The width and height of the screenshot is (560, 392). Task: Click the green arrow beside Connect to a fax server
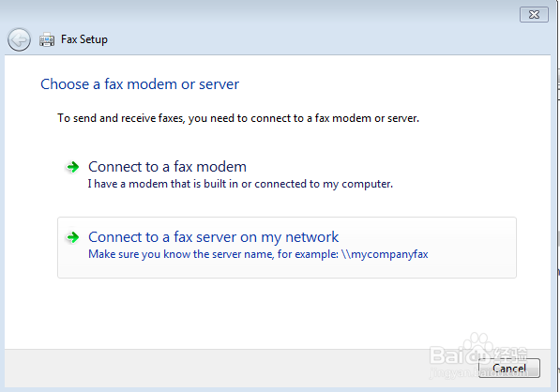73,237
